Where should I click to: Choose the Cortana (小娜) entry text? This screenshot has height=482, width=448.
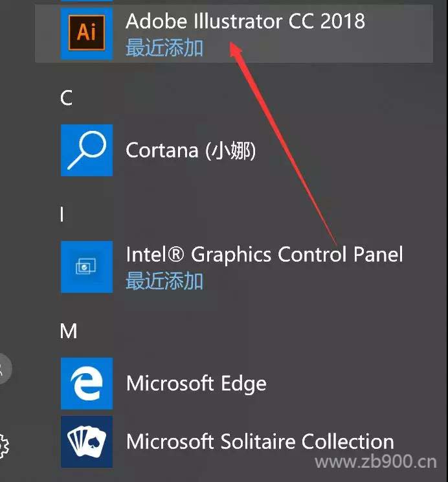(190, 150)
